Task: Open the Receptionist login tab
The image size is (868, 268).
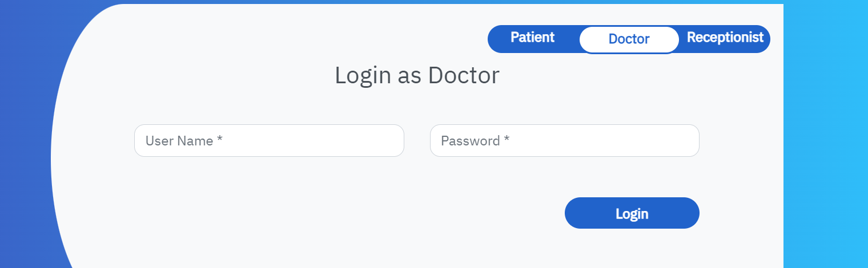Action: pos(725,38)
